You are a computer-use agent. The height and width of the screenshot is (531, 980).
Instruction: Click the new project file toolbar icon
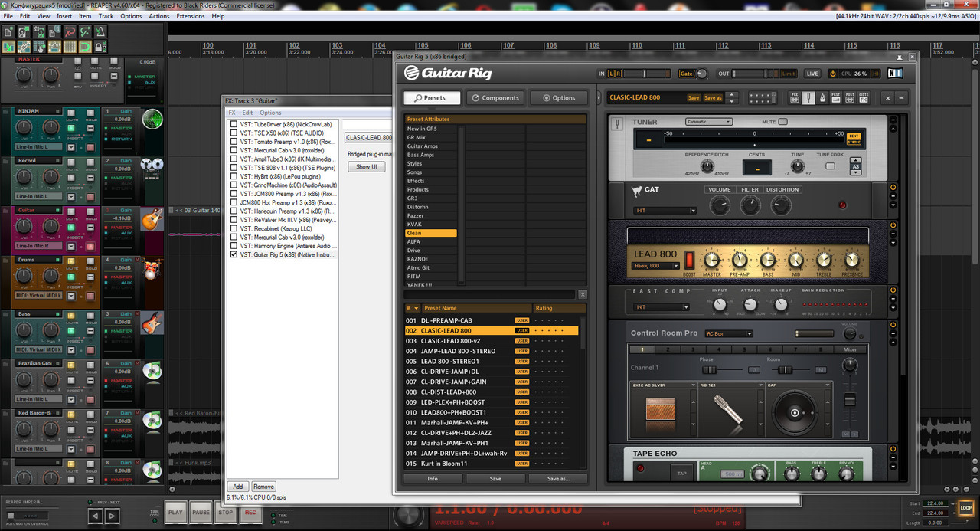pos(9,31)
